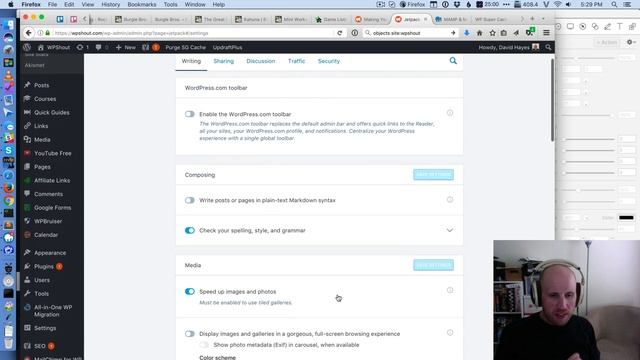The height and width of the screenshot is (360, 640).
Task: Open Courses in the WordPress sidebar
Action: [45, 99]
